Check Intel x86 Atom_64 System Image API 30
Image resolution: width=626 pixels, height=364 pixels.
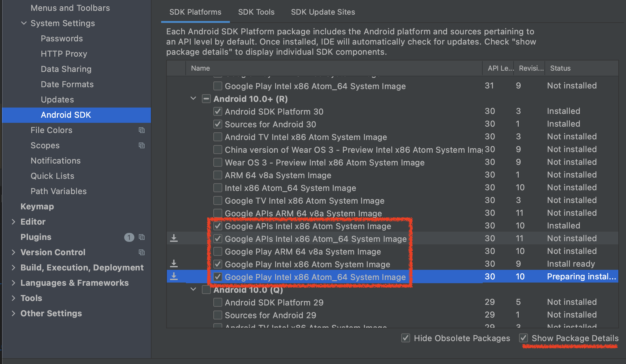coord(218,188)
